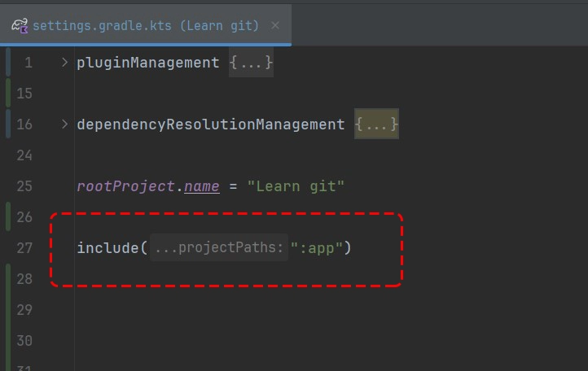This screenshot has height=371, width=588.
Task: Click the folded {...} placeholder after pluginManagement
Action: click(251, 63)
